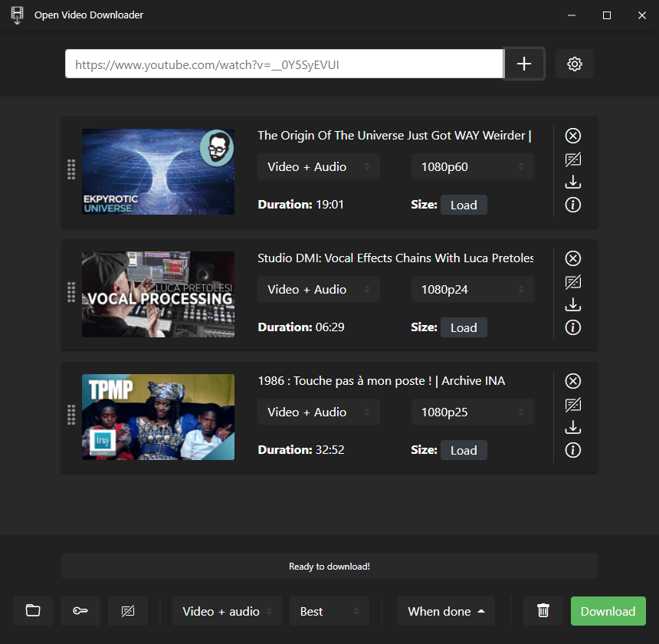The height and width of the screenshot is (644, 659).
Task: Clear the download queue with the trash icon
Action: [x=543, y=611]
